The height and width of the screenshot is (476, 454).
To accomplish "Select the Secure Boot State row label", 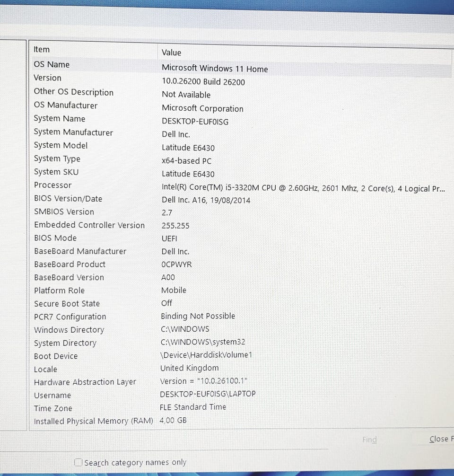I will (x=67, y=304).
